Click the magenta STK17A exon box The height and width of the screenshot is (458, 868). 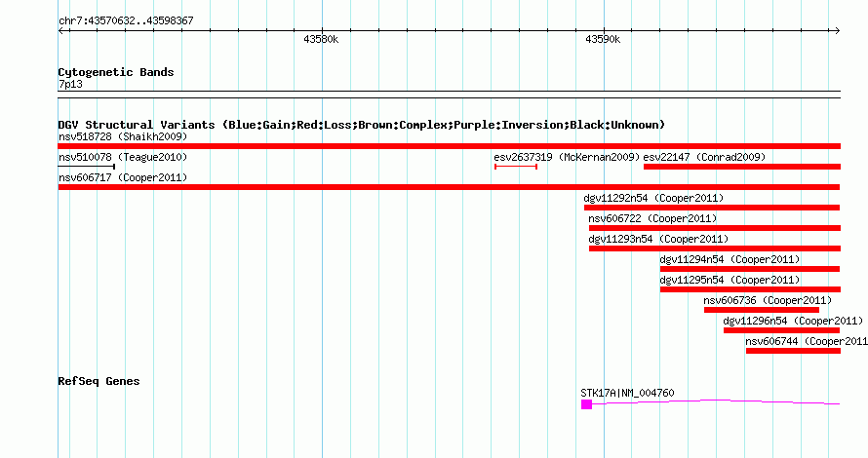(x=587, y=404)
